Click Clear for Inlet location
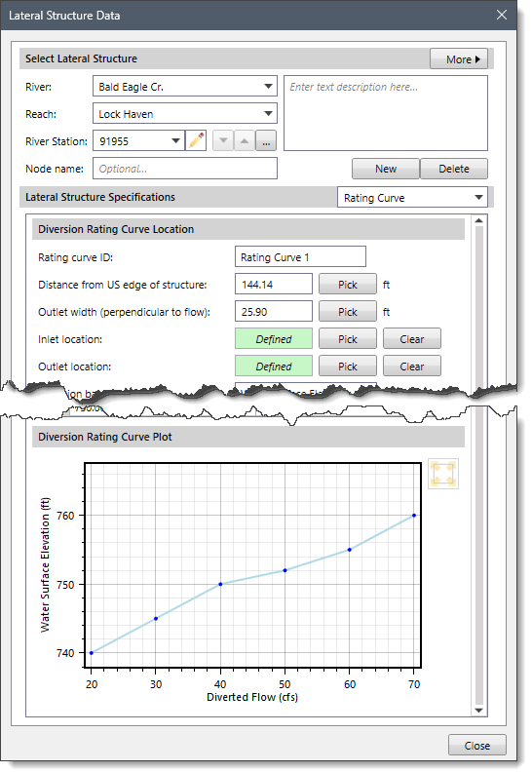 (x=412, y=339)
